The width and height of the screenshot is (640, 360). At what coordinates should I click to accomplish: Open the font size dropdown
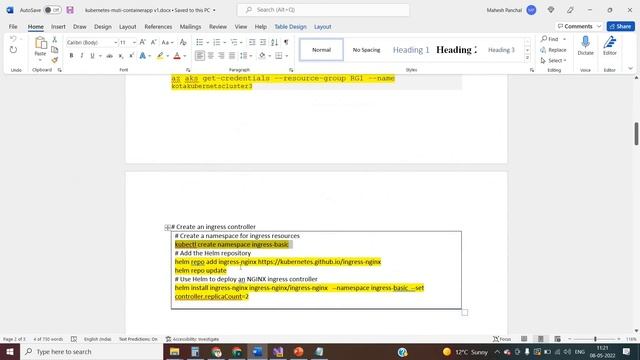click(x=134, y=42)
